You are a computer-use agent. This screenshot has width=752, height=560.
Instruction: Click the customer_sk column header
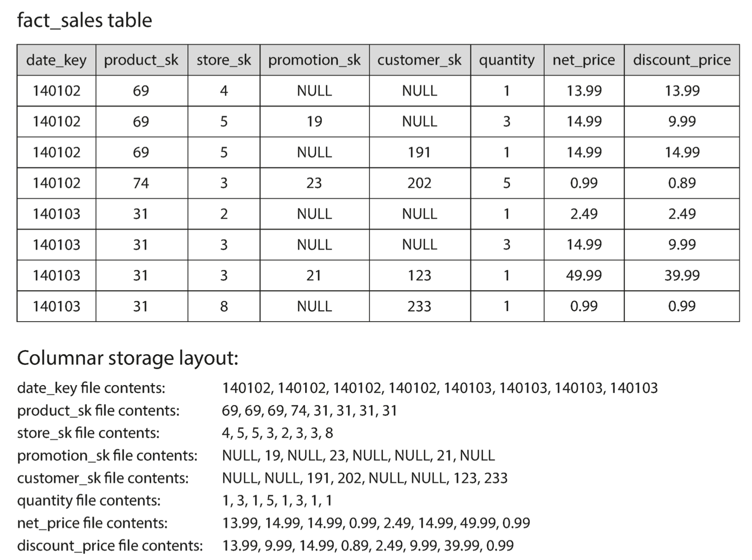(420, 60)
